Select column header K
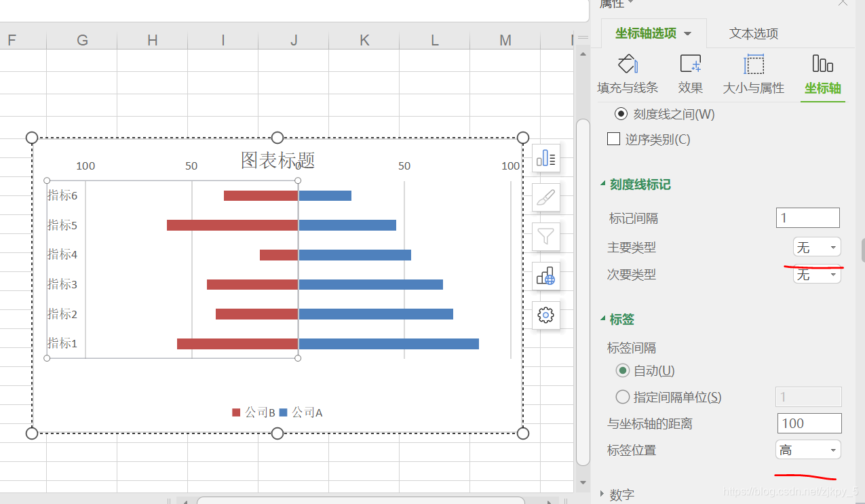This screenshot has width=865, height=504. (x=364, y=40)
